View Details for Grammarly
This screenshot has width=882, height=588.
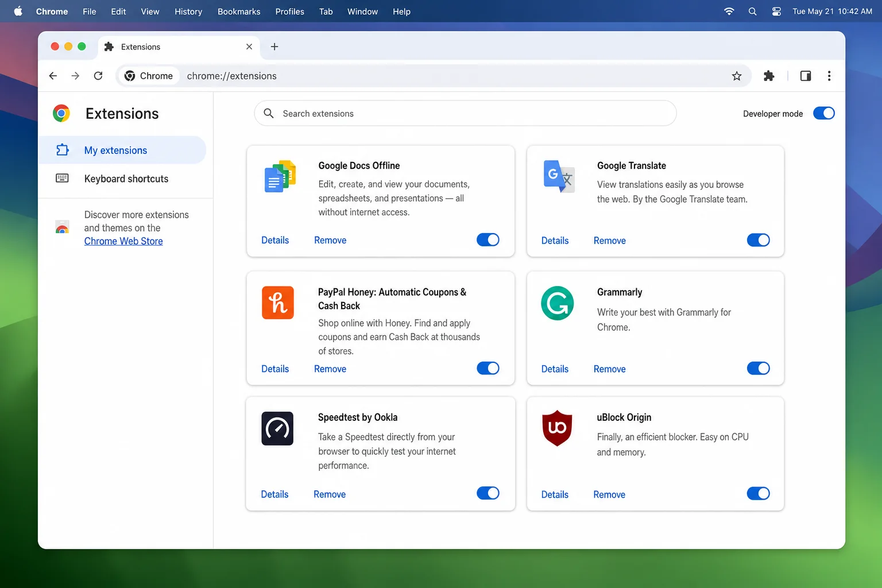[555, 369]
